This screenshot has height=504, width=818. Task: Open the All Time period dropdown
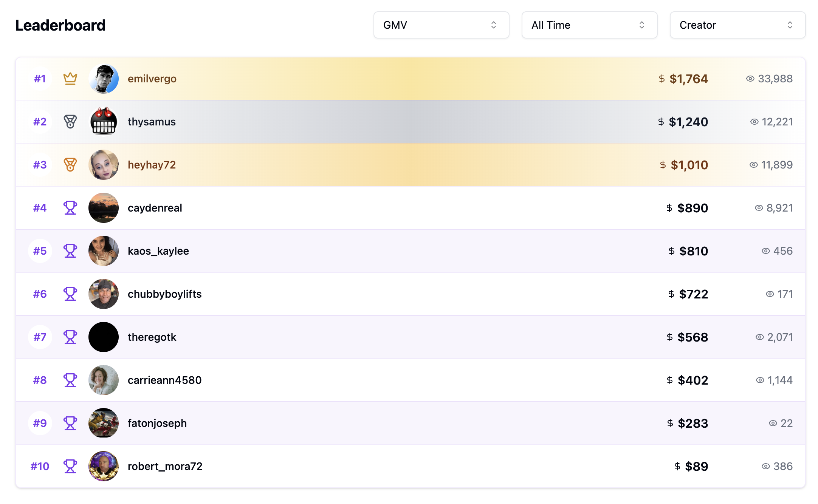[x=589, y=25]
